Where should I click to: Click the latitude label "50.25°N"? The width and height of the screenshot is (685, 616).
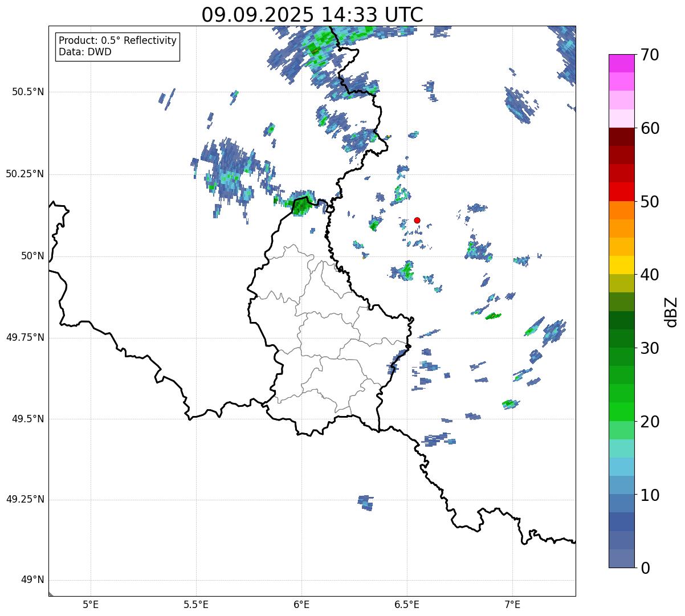25,174
